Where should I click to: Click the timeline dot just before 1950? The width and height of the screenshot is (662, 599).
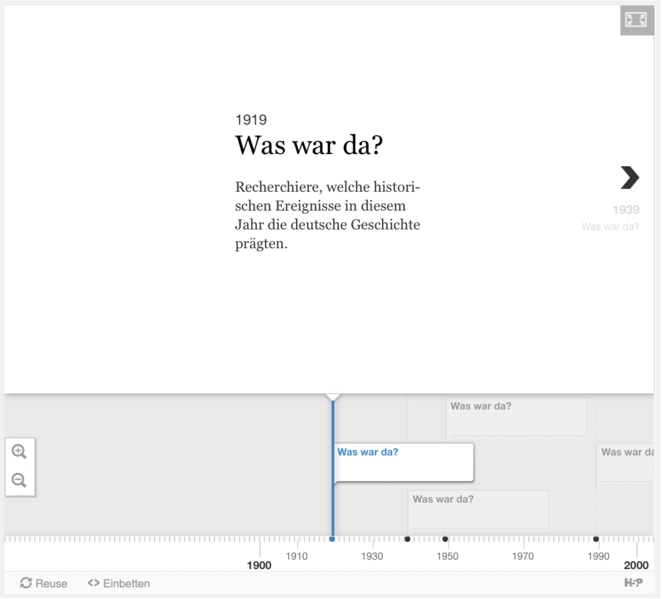tap(445, 539)
